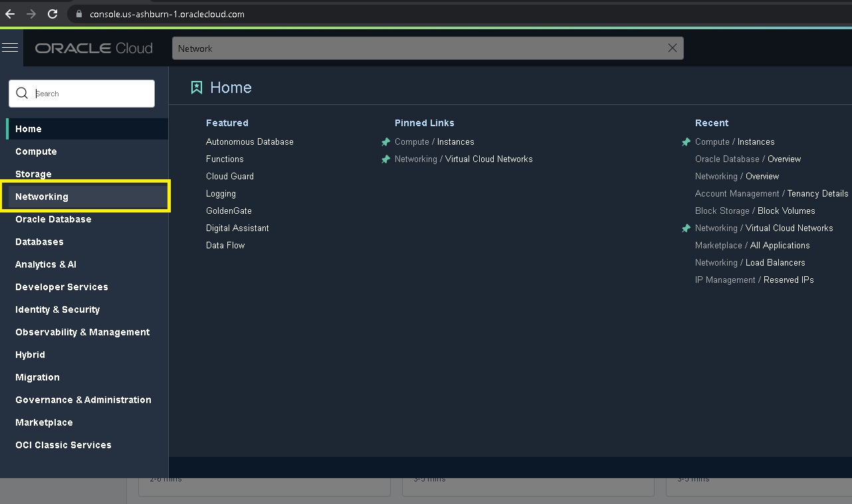852x504 pixels.
Task: Click the Oracle Cloud logo
Action: pyautogui.click(x=94, y=48)
